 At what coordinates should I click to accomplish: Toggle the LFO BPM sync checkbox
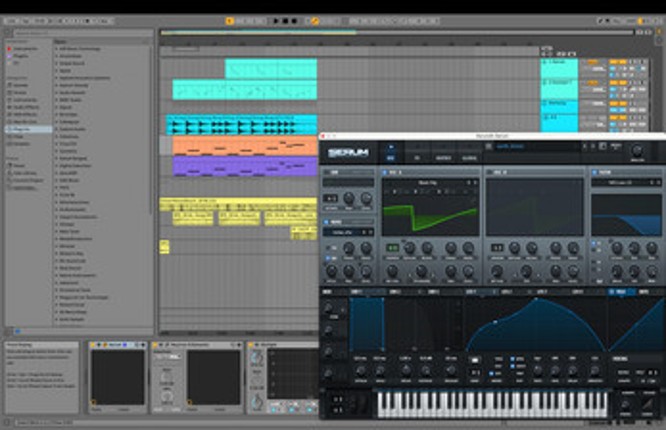(512, 359)
